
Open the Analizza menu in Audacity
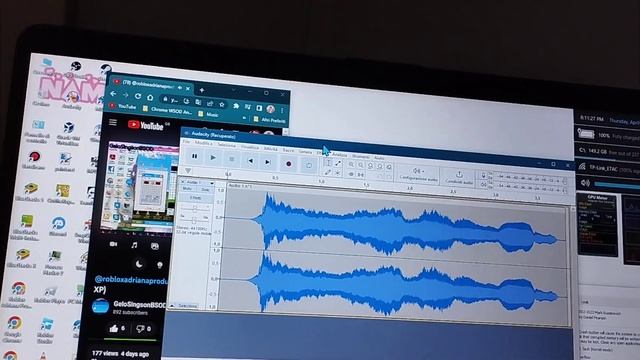(x=340, y=154)
